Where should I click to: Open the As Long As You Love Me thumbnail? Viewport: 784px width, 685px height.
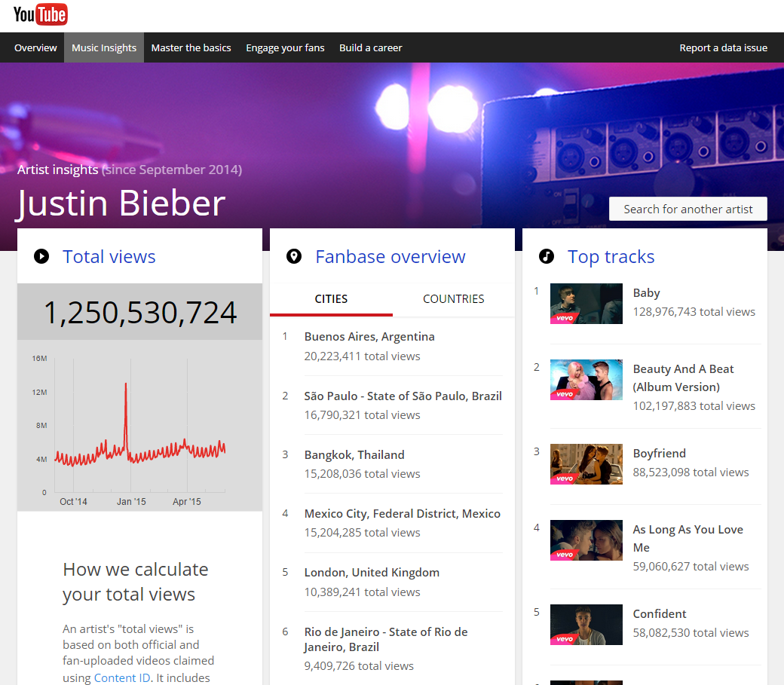pyautogui.click(x=586, y=540)
